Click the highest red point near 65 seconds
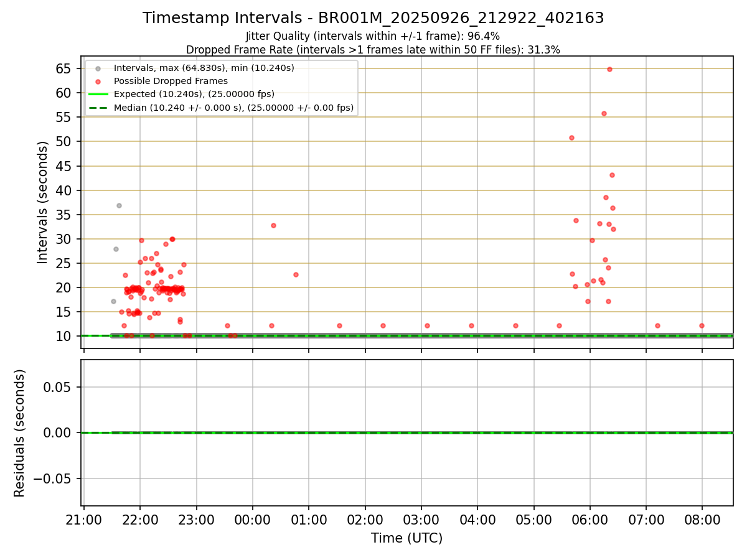Image resolution: width=747 pixels, height=560 pixels. pyautogui.click(x=609, y=69)
